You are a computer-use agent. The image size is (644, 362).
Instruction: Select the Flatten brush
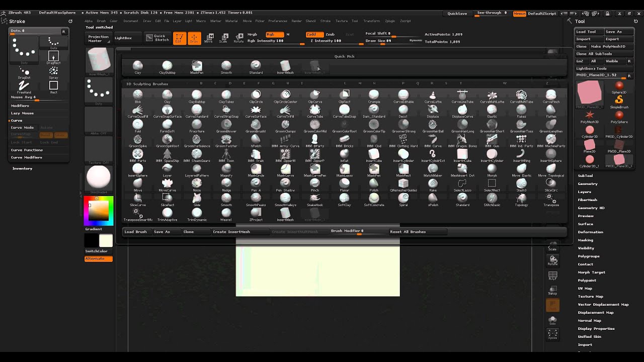(551, 111)
